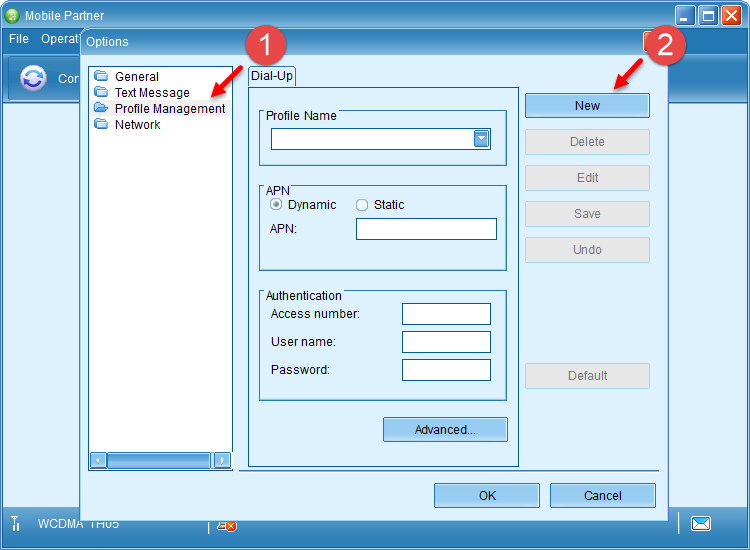Open the Profile Name dropdown
Viewport: 750px width, 550px height.
(482, 139)
